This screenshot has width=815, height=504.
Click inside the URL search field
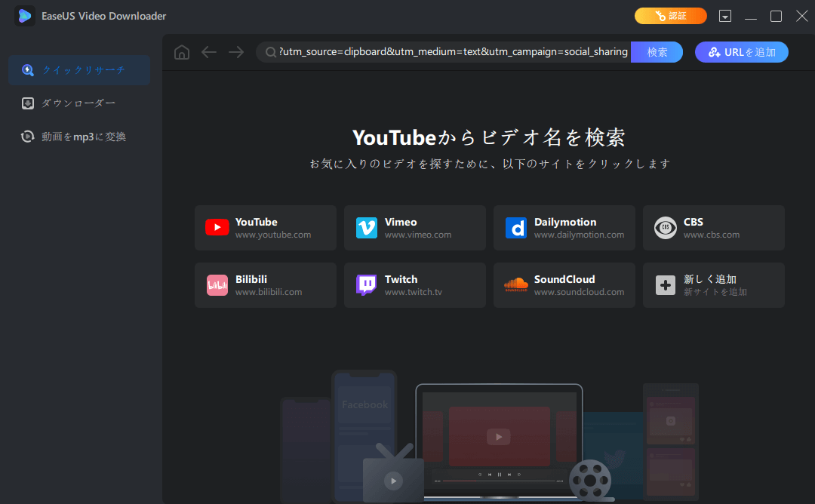[x=453, y=52]
